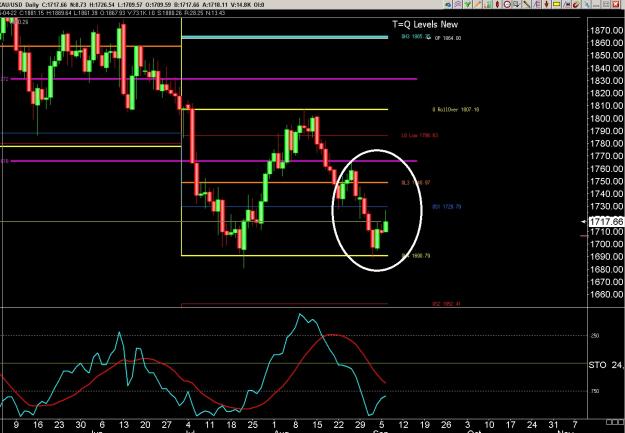Select the thick cyan level line
Image resolution: width=625 pixels, height=433 pixels.
pyautogui.click(x=285, y=37)
